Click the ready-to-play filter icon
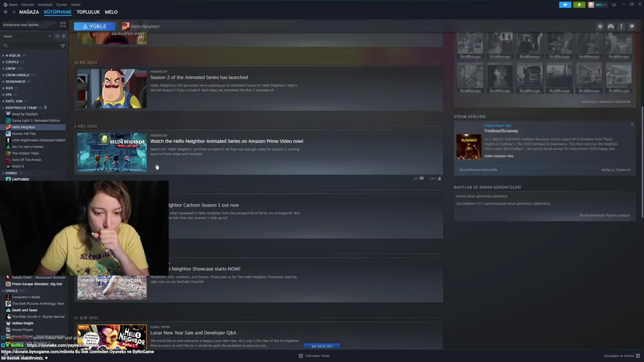The height and width of the screenshot is (362, 644). (63, 36)
